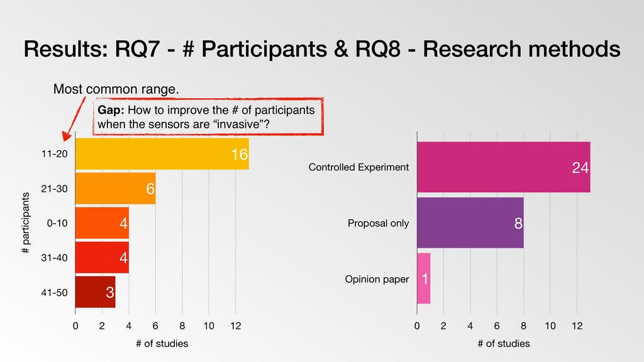
Task: Select the red 31-40 participants bar
Action: coord(102,257)
